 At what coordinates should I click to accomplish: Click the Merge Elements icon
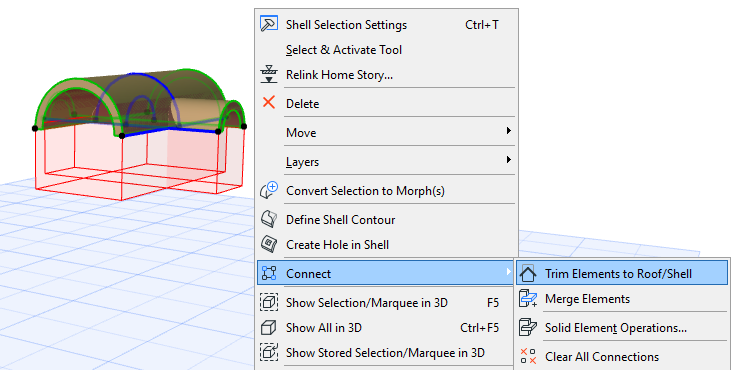tap(528, 299)
